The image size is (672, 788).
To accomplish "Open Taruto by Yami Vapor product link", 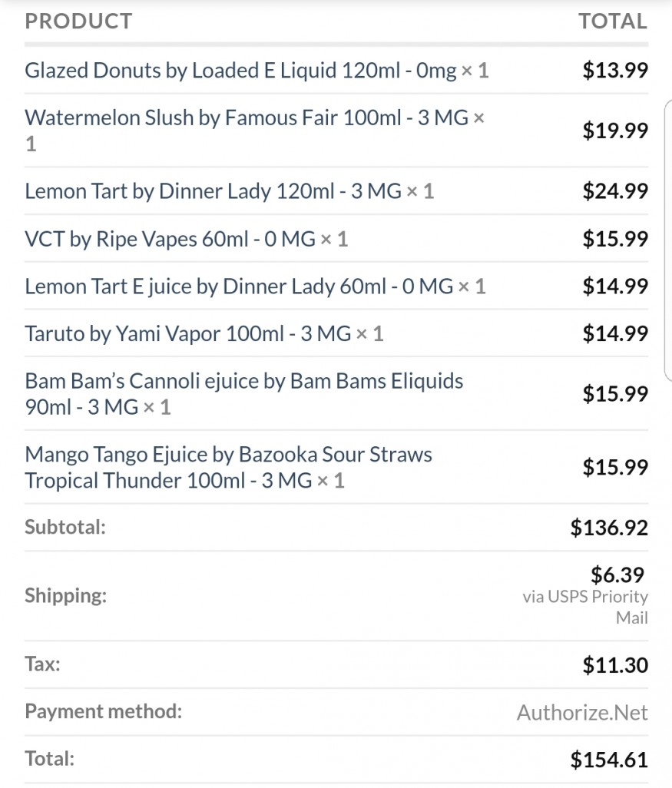I will 188,333.
